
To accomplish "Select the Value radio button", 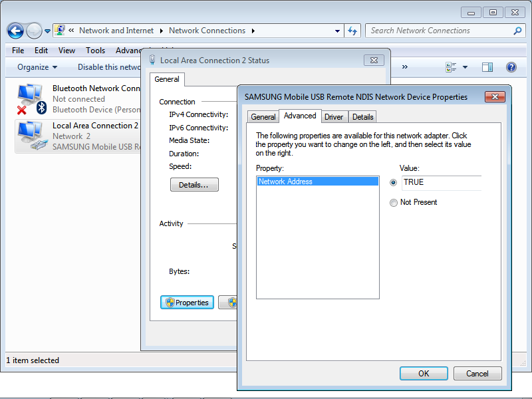I will pyautogui.click(x=393, y=182).
